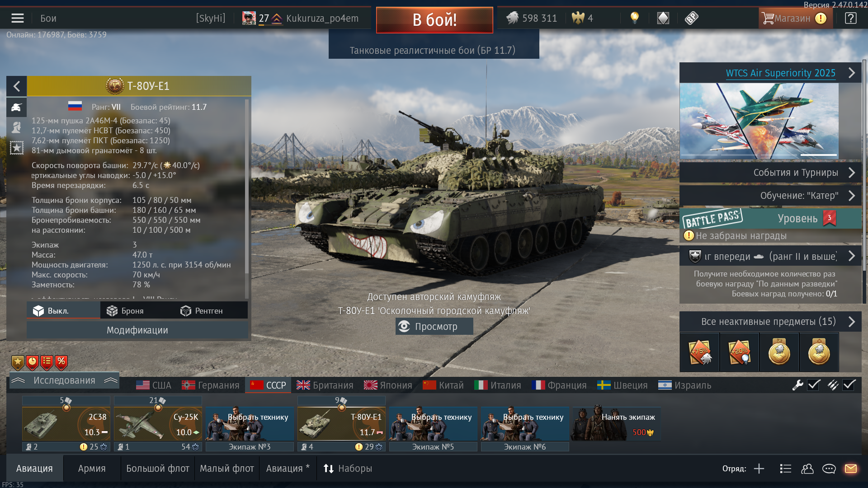Collapse the Исследования research panel
Image resolution: width=868 pixels, height=488 pixels.
tap(64, 380)
